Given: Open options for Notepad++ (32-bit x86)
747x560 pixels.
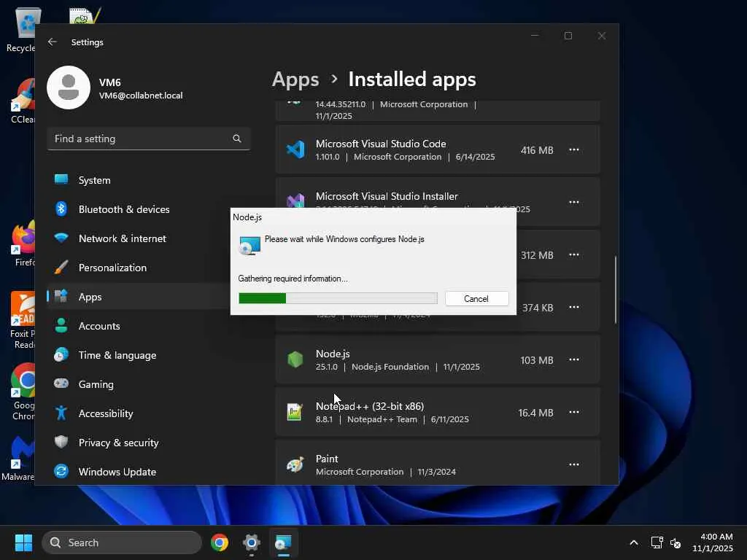Looking at the screenshot, I should pyautogui.click(x=573, y=412).
